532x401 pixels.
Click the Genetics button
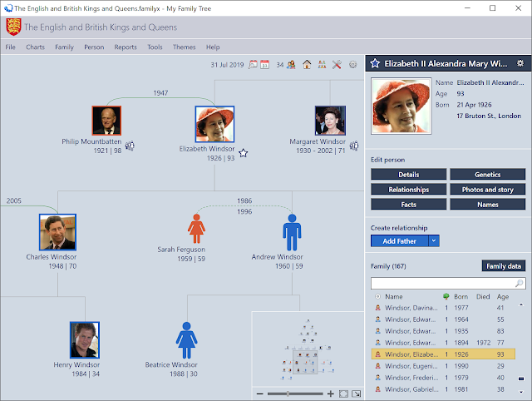488,174
